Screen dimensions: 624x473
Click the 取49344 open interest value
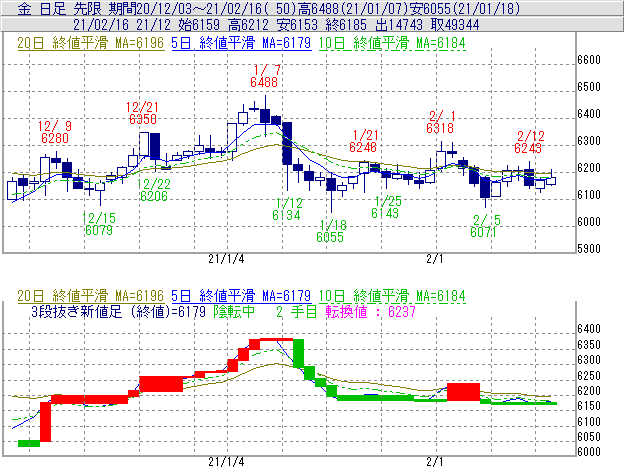coord(455,25)
